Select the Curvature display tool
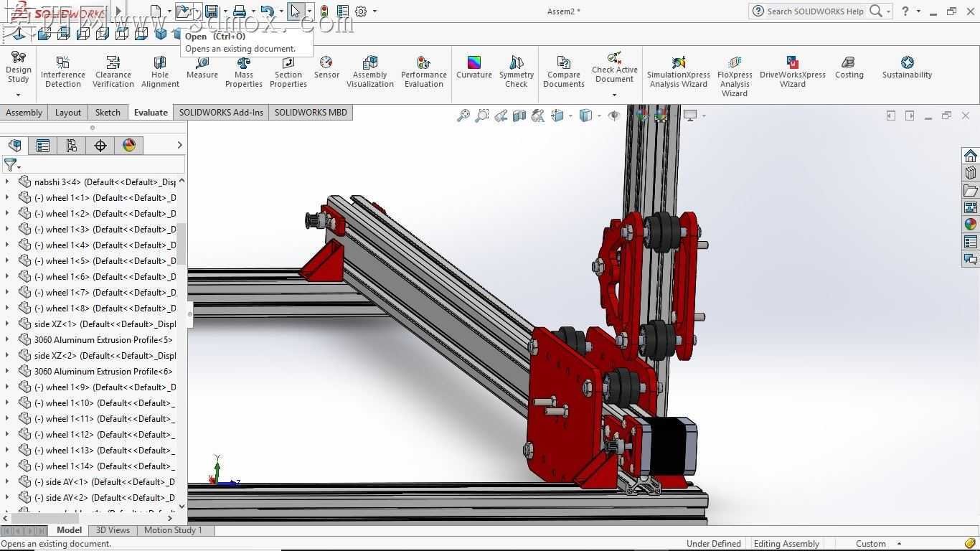This screenshot has height=551, width=980. click(x=474, y=68)
